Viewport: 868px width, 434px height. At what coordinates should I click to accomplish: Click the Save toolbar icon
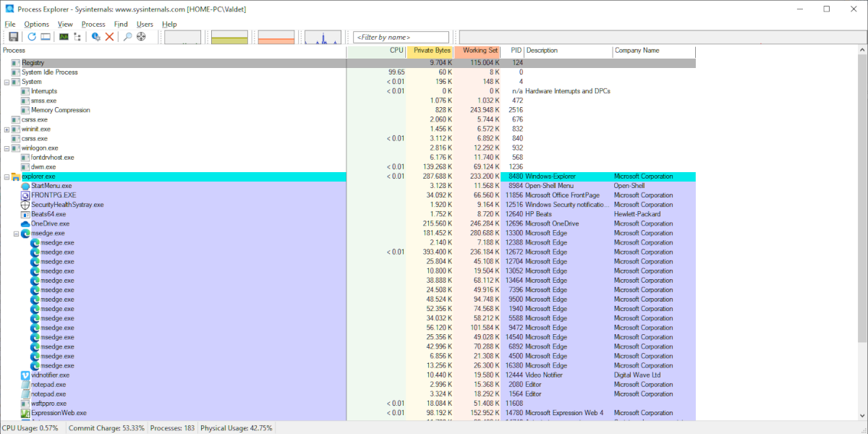coord(13,37)
